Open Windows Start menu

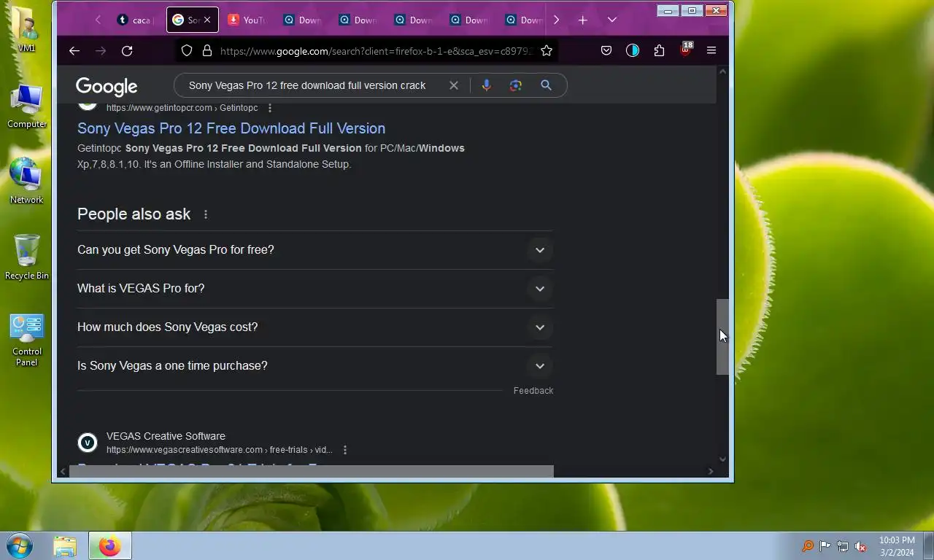[x=20, y=545]
